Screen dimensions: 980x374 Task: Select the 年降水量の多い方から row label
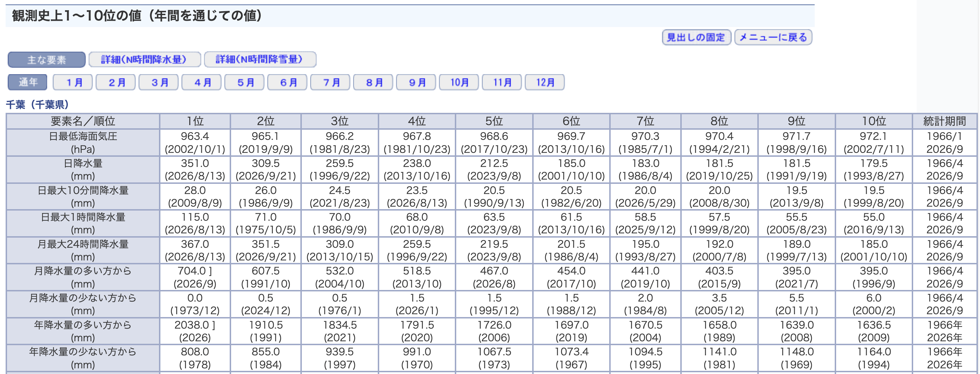click(83, 331)
